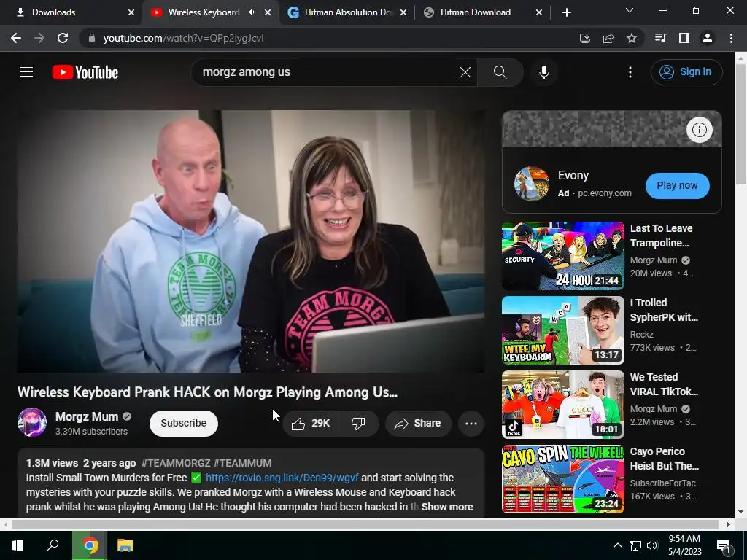Open YouTube settings three-dot menu
This screenshot has width=747, height=560.
coord(630,72)
